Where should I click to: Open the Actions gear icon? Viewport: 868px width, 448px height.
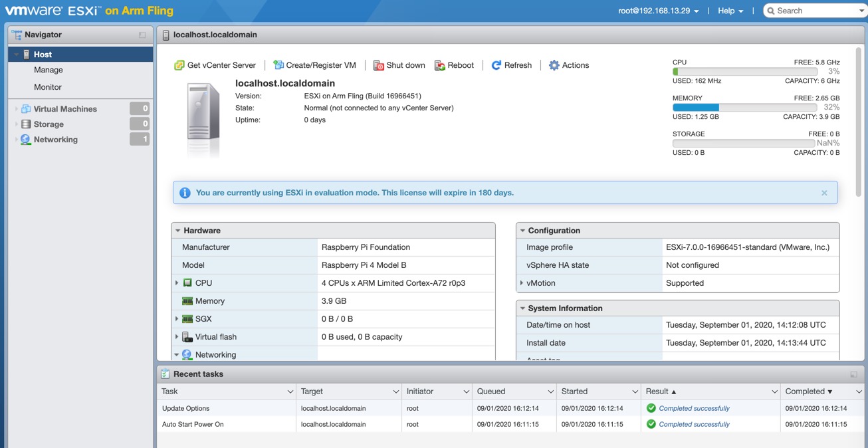[554, 65]
